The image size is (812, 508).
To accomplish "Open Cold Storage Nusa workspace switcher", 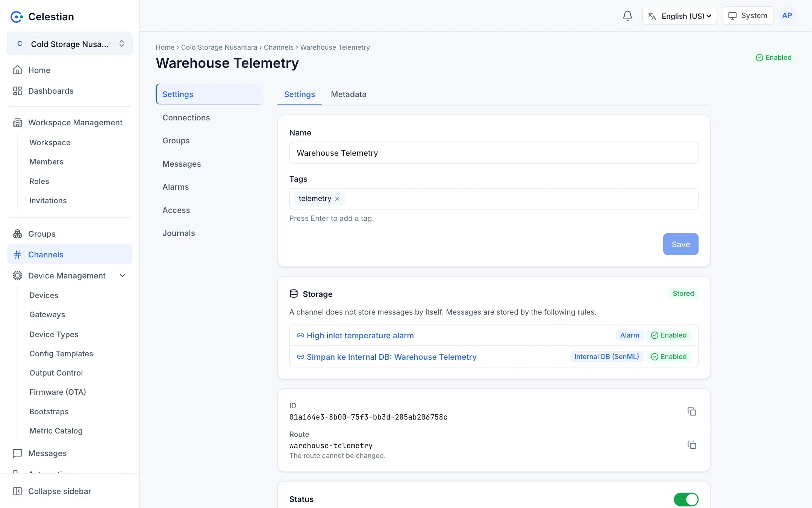I will coord(70,44).
